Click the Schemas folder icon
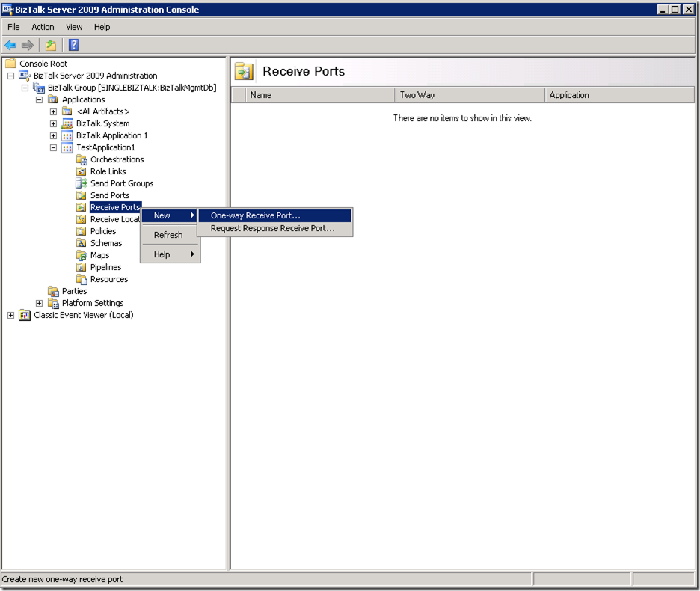This screenshot has height=591, width=700. point(82,243)
